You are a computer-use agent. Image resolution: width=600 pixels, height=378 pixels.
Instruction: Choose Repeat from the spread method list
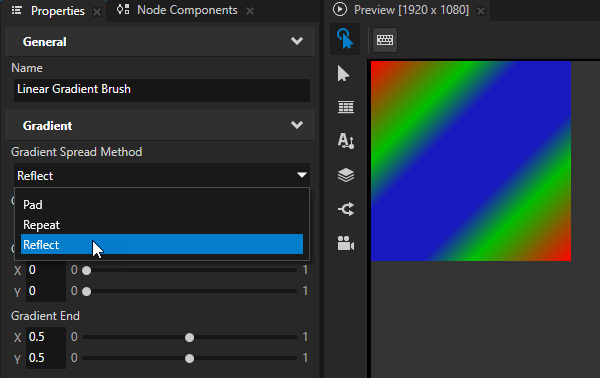click(162, 225)
